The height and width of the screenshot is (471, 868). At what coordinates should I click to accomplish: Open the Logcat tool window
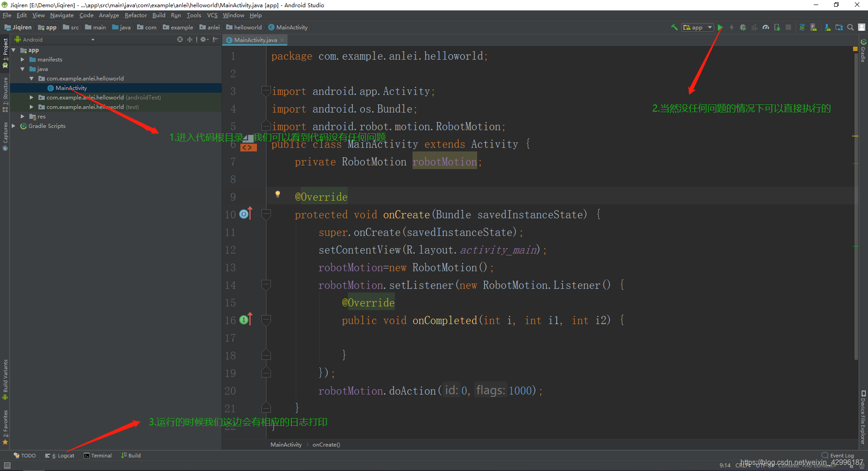pyautogui.click(x=60, y=456)
